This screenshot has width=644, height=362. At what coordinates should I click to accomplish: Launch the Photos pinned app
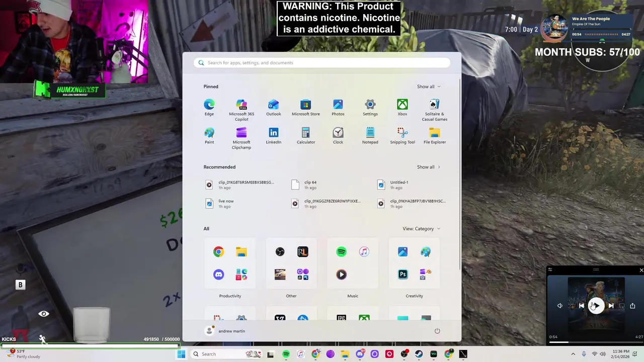[x=338, y=108]
